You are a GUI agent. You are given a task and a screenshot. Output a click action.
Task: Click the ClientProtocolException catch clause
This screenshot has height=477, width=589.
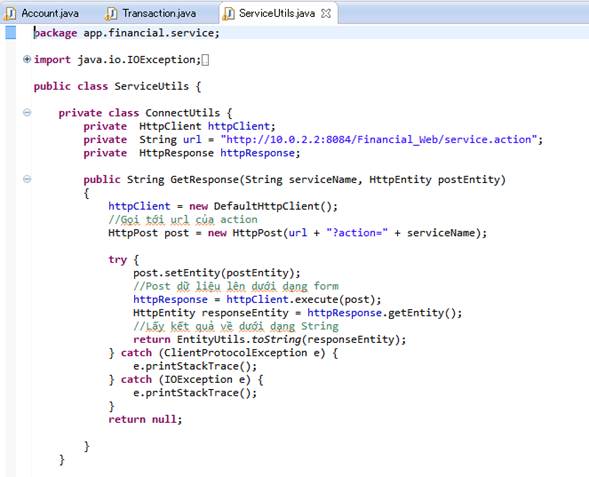pyautogui.click(x=229, y=353)
